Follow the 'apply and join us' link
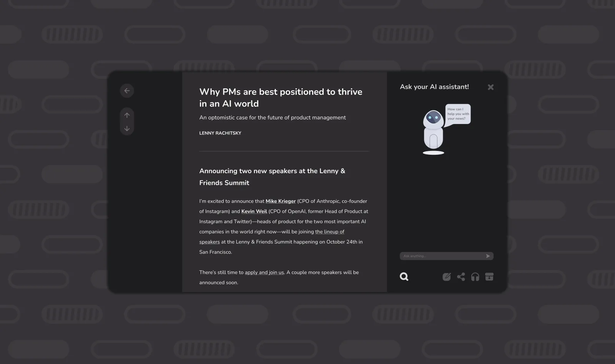This screenshot has height=364, width=615. coord(264,272)
